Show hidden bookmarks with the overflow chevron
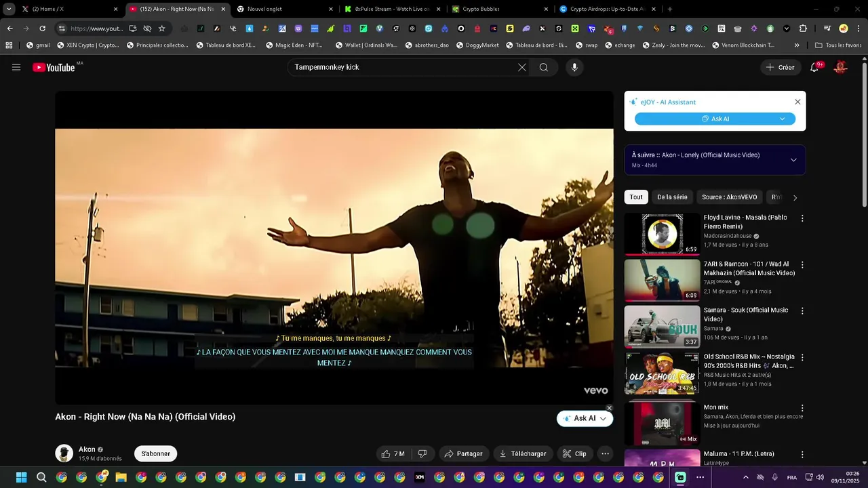The height and width of the screenshot is (488, 868). point(797,45)
